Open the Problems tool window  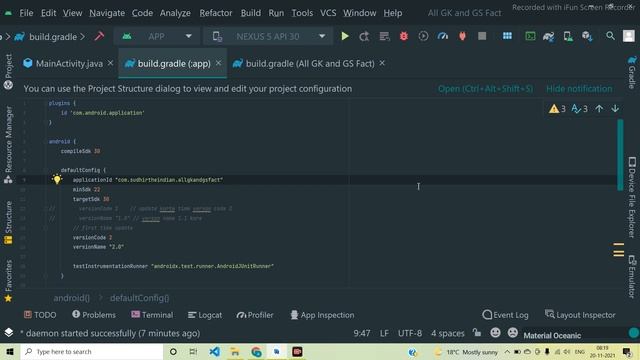coord(94,315)
